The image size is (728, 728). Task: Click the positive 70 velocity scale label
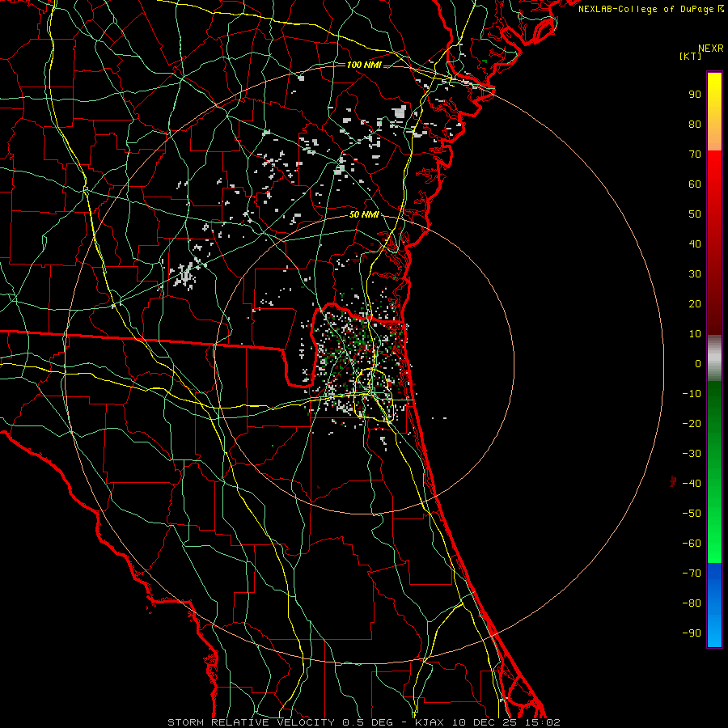(695, 154)
